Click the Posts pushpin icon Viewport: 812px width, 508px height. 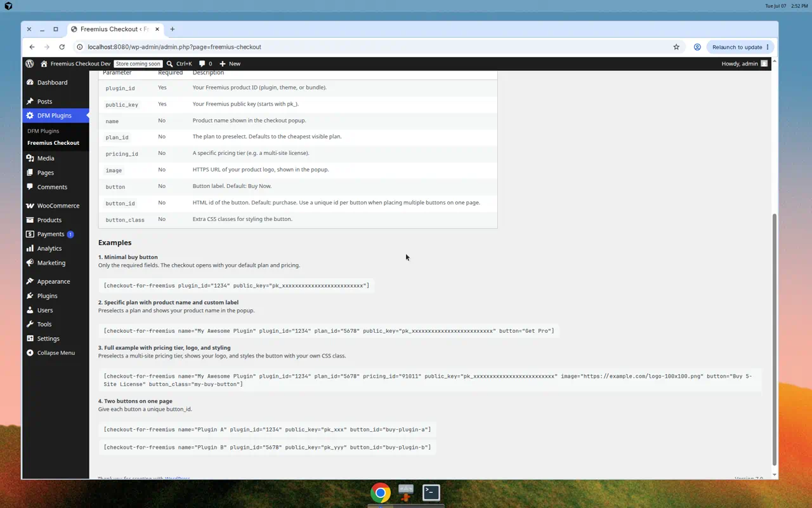tap(30, 102)
